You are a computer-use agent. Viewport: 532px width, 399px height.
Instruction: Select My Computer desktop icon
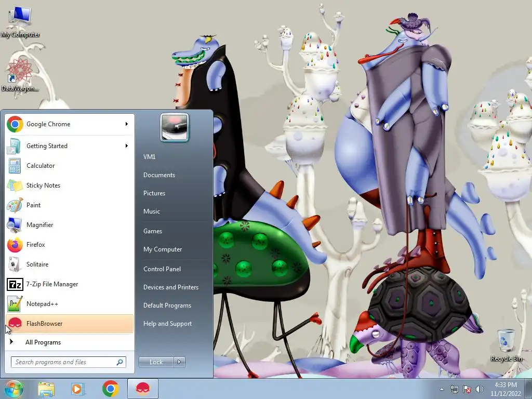tap(20, 23)
